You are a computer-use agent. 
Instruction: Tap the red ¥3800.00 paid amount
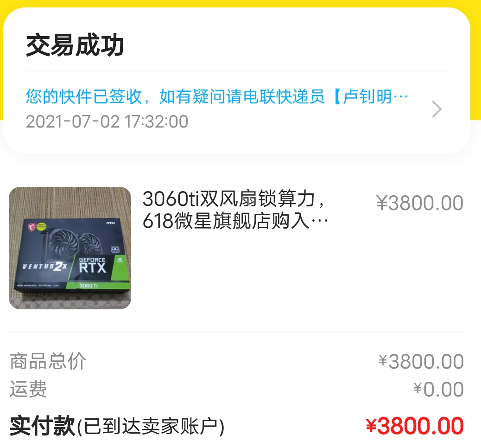coord(414,426)
